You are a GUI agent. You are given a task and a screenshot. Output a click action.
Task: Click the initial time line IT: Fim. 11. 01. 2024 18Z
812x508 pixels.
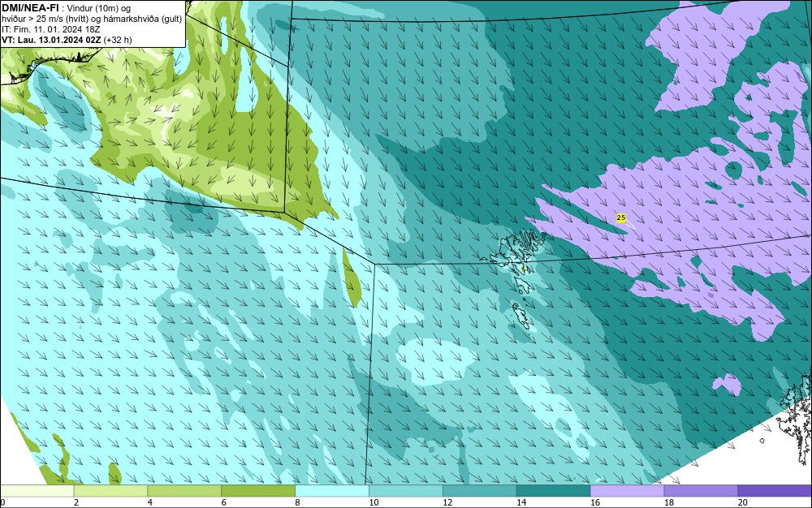coord(50,29)
